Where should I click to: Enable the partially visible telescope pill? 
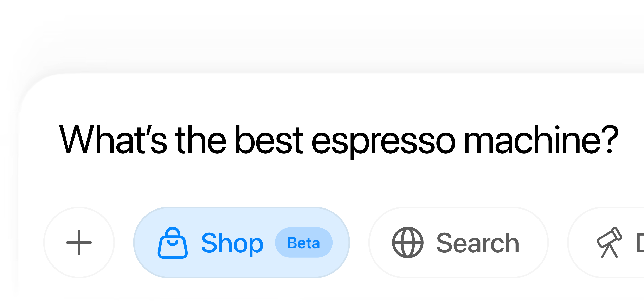coord(606,243)
